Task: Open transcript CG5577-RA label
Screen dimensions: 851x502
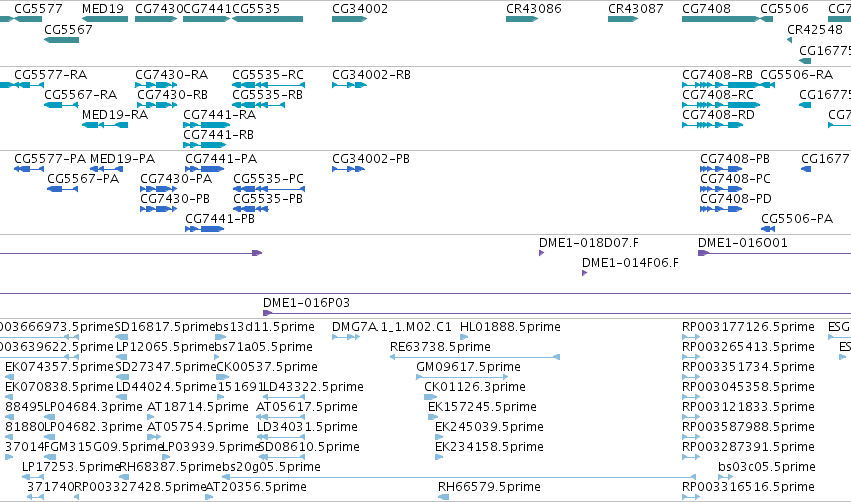Action: click(x=50, y=74)
